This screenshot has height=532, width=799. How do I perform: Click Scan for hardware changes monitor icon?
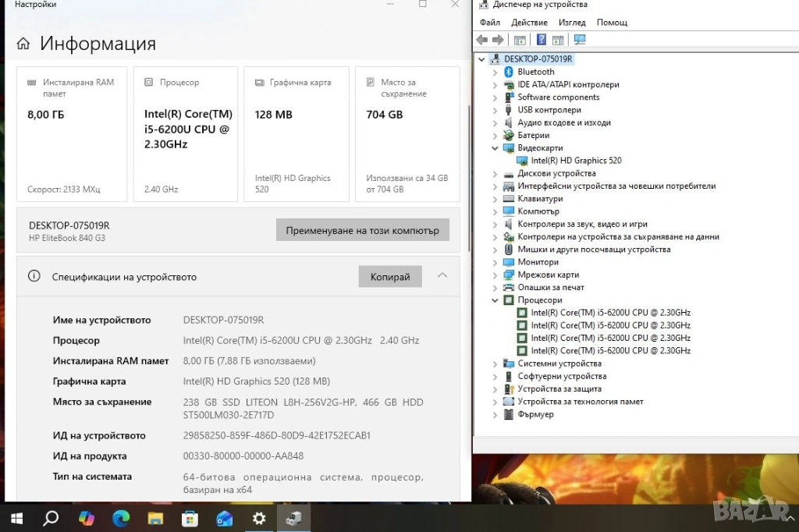(x=580, y=40)
